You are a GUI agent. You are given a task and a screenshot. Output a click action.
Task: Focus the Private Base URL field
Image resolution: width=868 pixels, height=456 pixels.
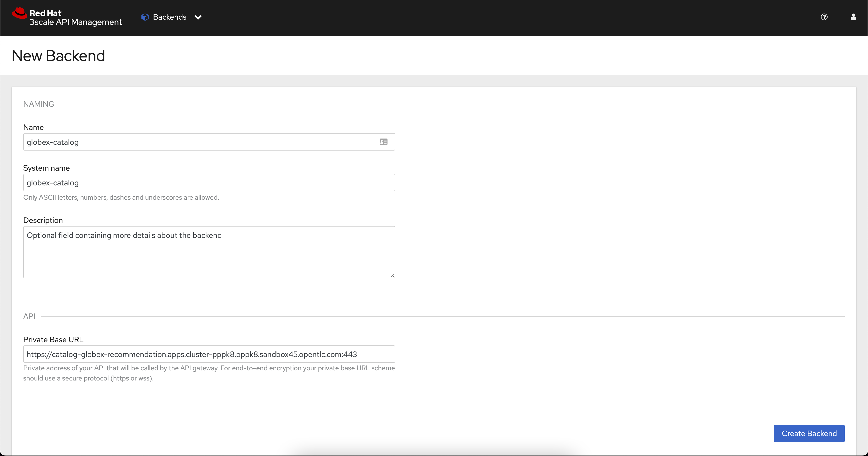[x=209, y=354]
